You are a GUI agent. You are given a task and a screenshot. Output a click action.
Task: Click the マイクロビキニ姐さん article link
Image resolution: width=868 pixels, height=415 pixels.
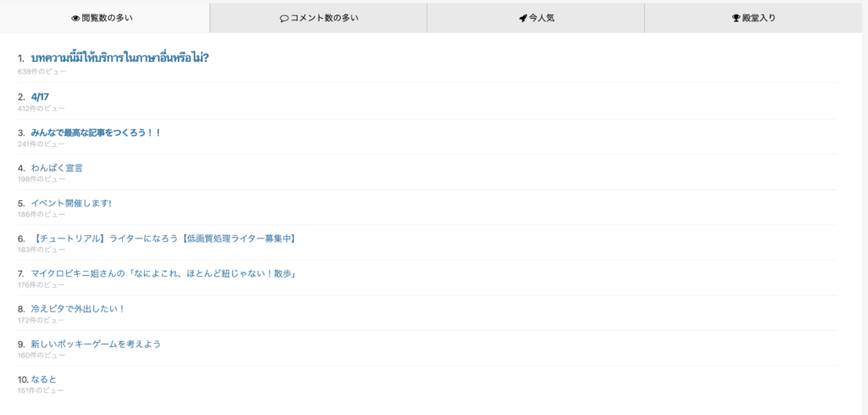[162, 273]
